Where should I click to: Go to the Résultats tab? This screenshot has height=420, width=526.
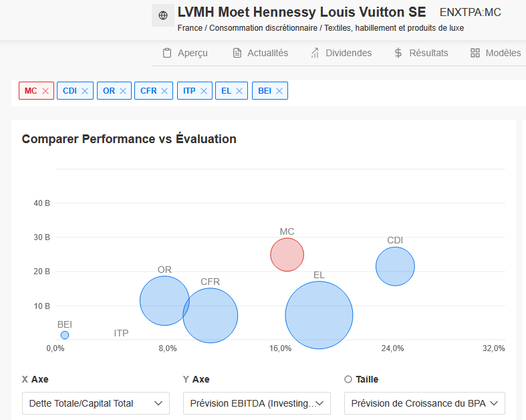coord(421,53)
